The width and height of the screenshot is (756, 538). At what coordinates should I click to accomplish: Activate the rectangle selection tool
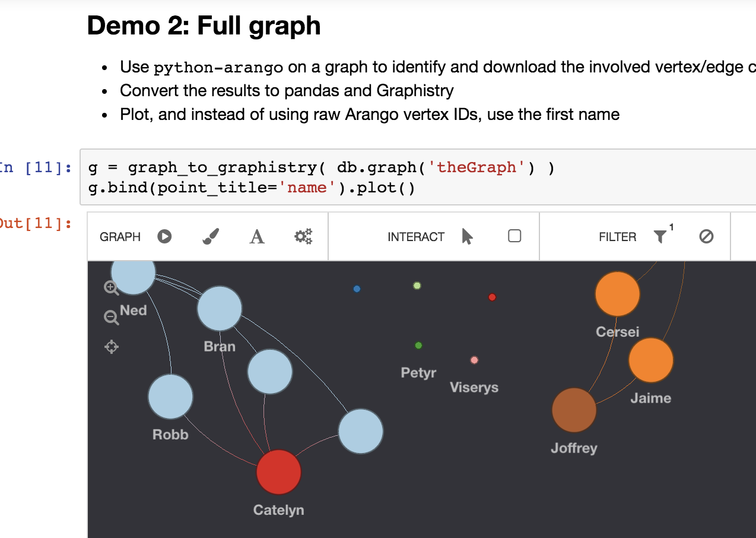(514, 236)
